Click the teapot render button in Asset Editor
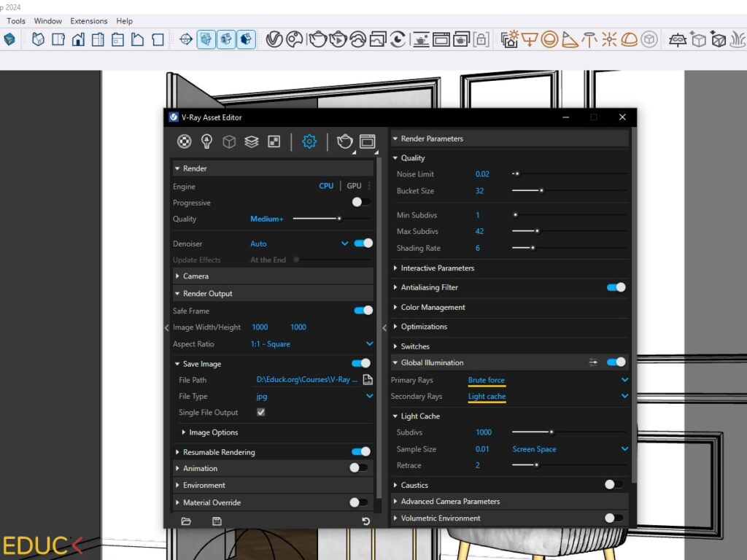The width and height of the screenshot is (747, 560). tap(344, 141)
